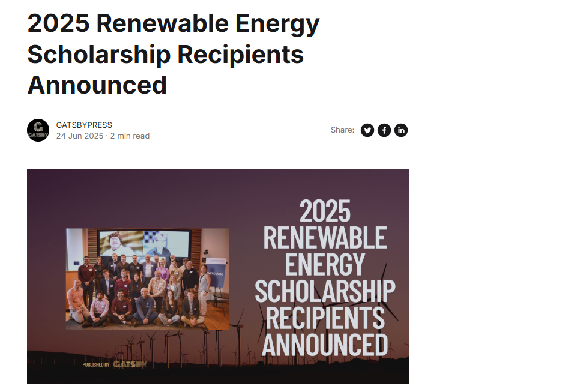Click the "Published by: Gatsby" logo in banner
The height and width of the screenshot is (392, 574).
(x=115, y=364)
